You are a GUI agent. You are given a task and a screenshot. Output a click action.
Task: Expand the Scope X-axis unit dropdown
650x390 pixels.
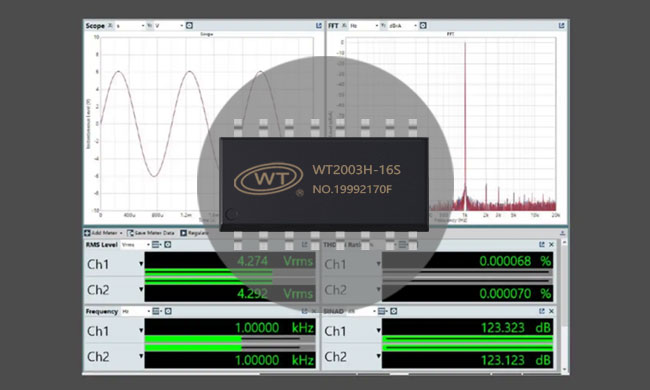click(x=130, y=26)
